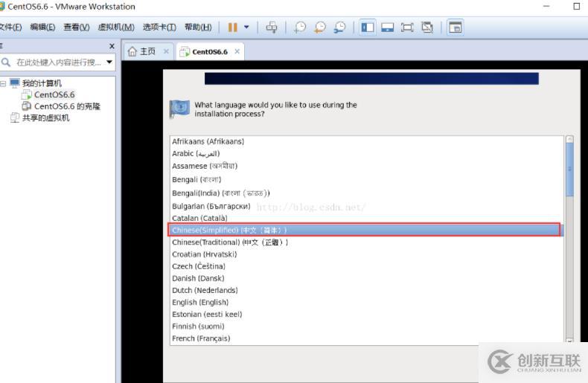Select Finnish (suomi) language
Image resolution: width=588 pixels, height=383 pixels.
pos(366,326)
